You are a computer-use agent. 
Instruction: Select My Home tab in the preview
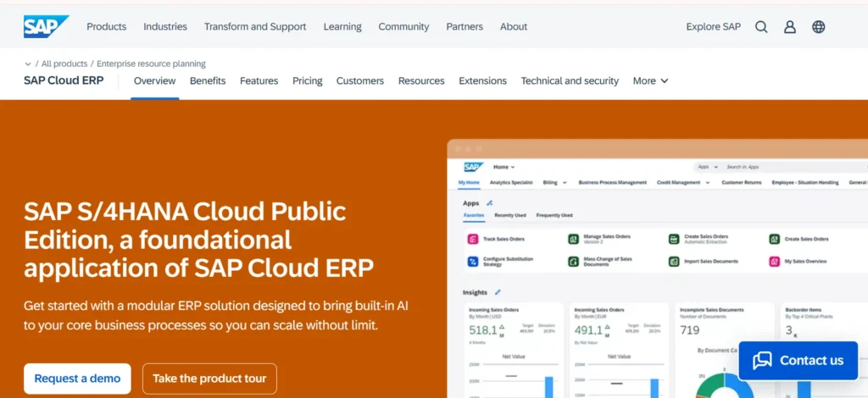(x=469, y=182)
